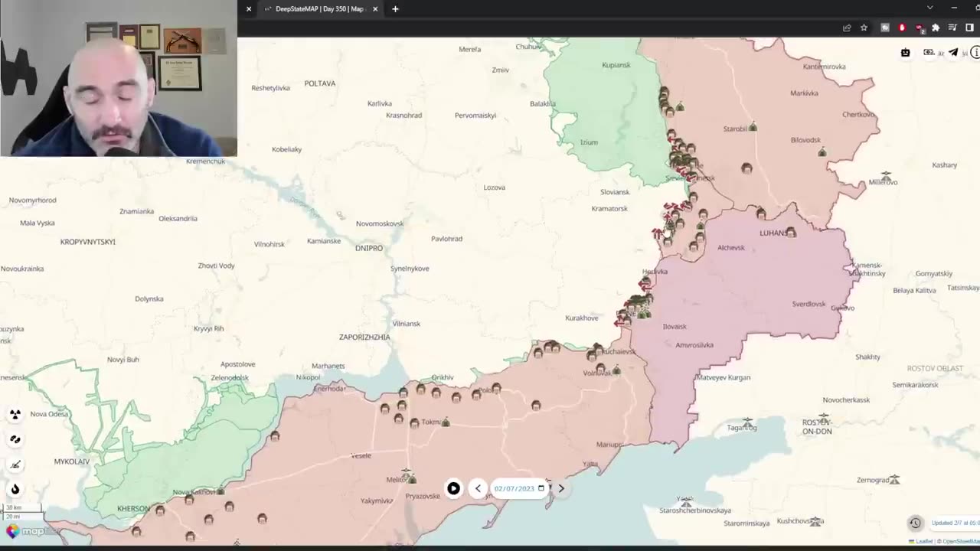Open the Telegram paper plane icon
Viewport: 980px width, 551px height.
point(953,53)
